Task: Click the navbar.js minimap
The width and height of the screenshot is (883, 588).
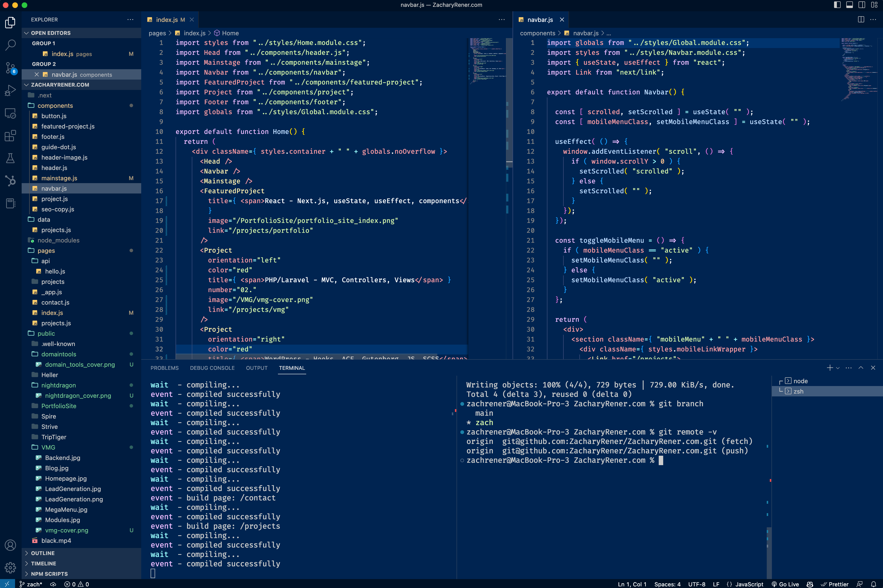Action: point(859,69)
